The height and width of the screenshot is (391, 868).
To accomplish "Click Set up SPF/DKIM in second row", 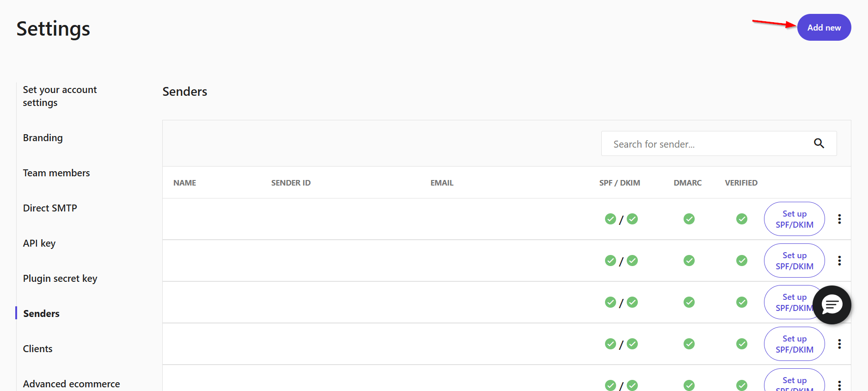I will click(795, 261).
